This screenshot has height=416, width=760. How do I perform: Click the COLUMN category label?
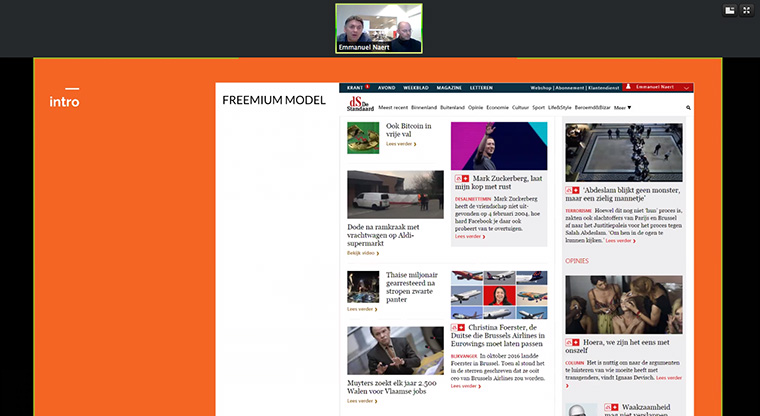pos(574,363)
